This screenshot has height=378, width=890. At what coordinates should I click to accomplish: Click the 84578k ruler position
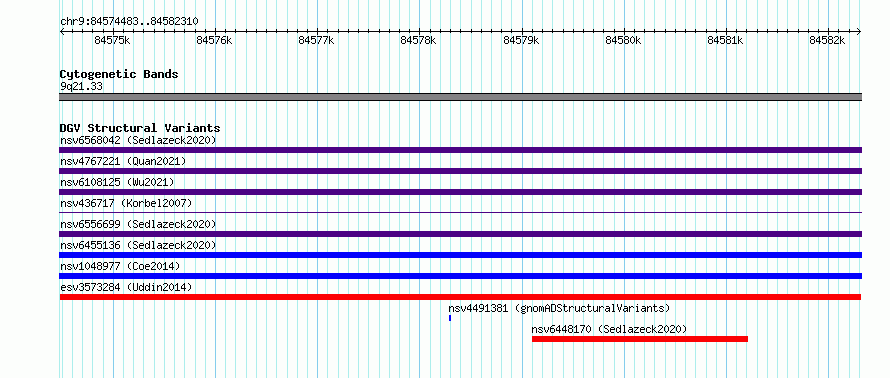[418, 40]
